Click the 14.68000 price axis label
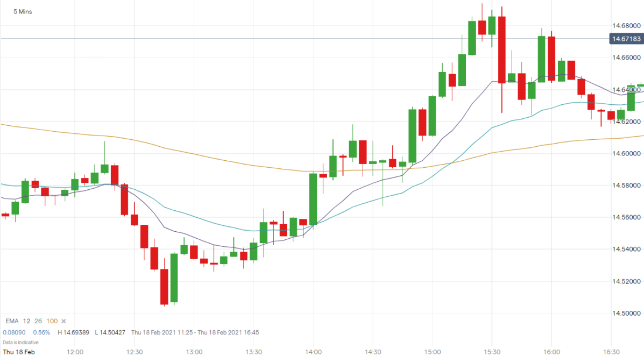644x356 pixels. pos(626,25)
